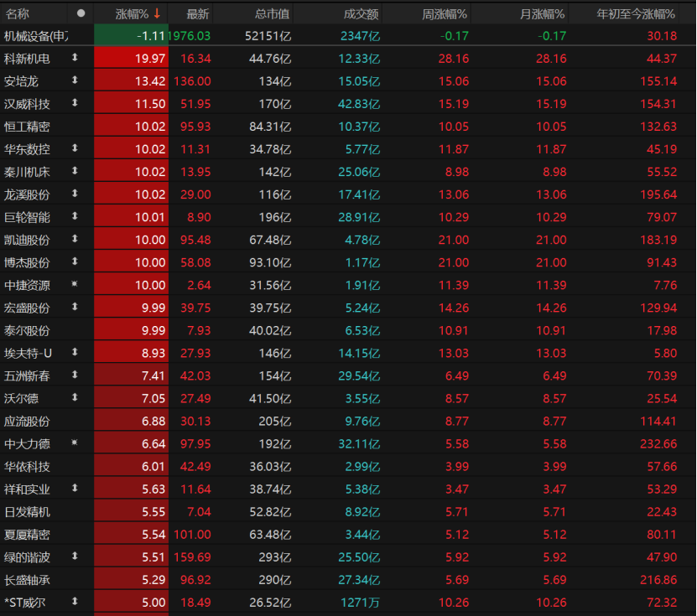Viewport: 697px width, 616px height.
Task: Sort table by 周涨幅% column
Action: pyautogui.click(x=444, y=13)
